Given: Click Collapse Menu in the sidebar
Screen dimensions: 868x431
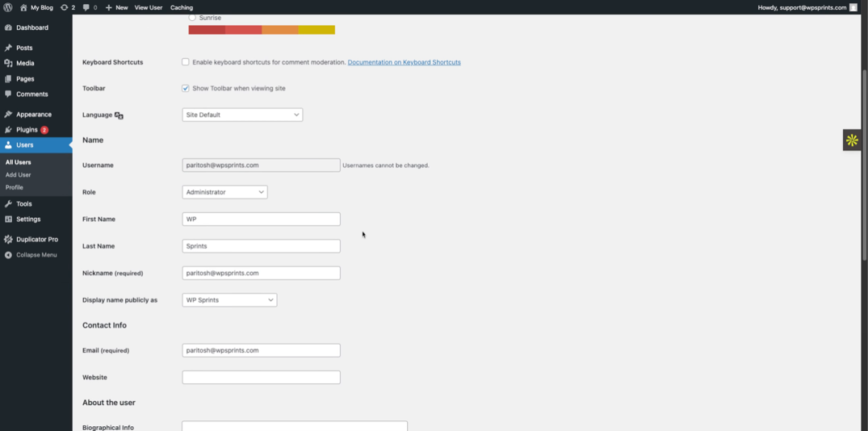Looking at the screenshot, I should coord(36,255).
